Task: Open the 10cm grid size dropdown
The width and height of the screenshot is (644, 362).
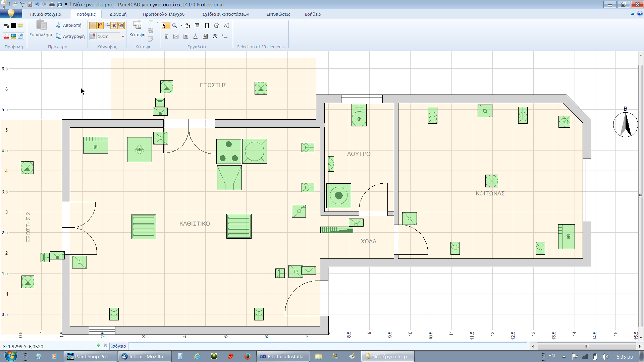Action: coord(123,36)
